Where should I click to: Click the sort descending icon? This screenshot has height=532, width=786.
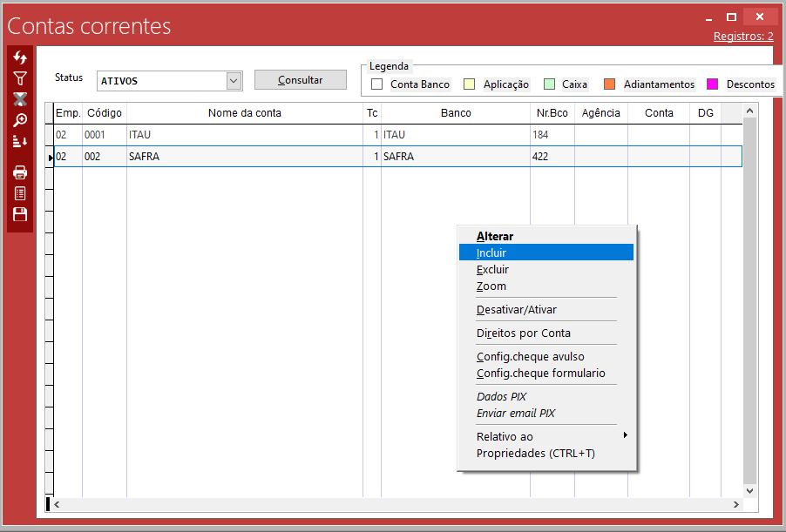20,141
